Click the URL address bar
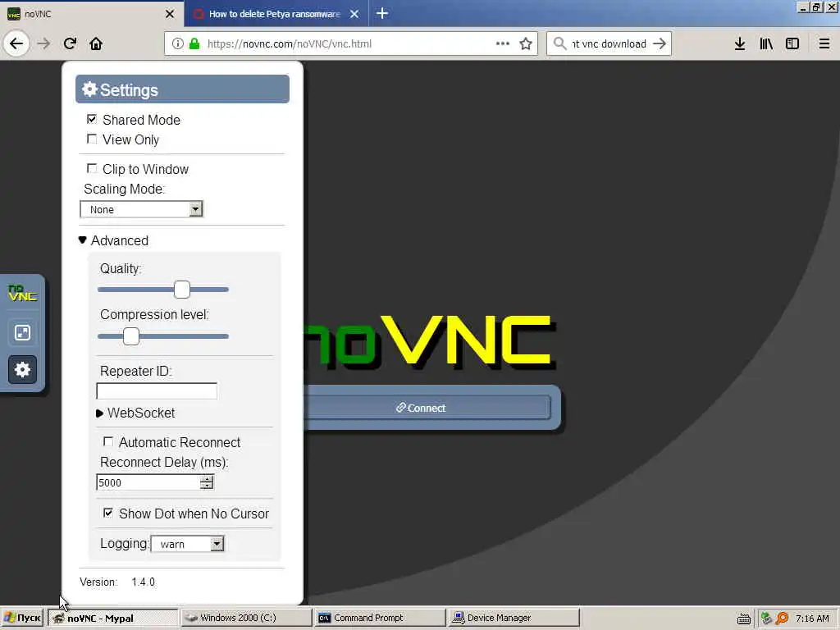 pos(351,43)
